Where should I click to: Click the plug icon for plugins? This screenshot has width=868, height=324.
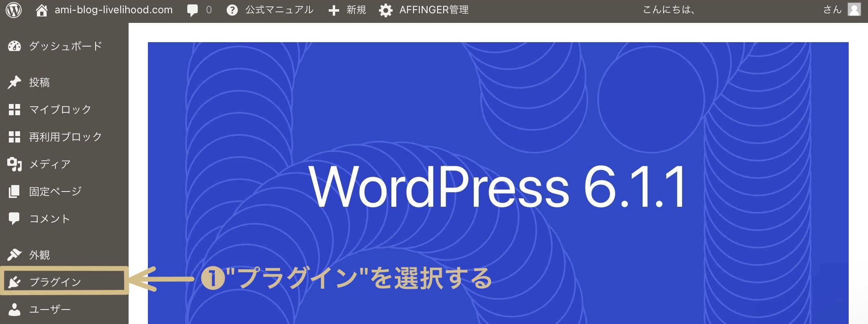click(14, 282)
